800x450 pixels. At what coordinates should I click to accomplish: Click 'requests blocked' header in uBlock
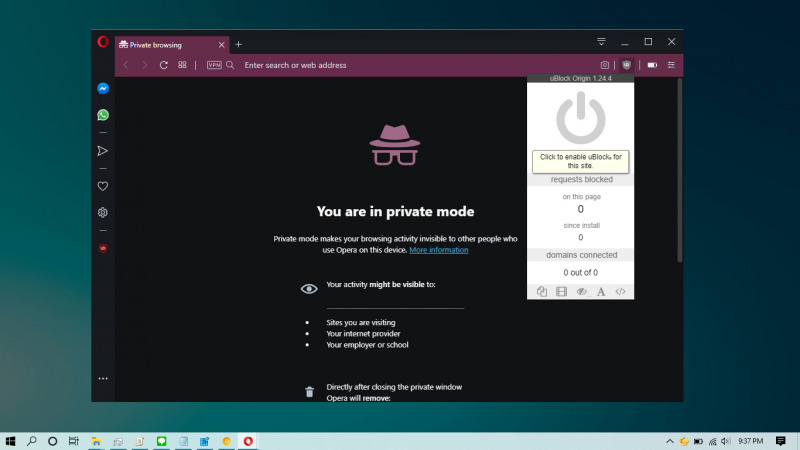pos(582,180)
